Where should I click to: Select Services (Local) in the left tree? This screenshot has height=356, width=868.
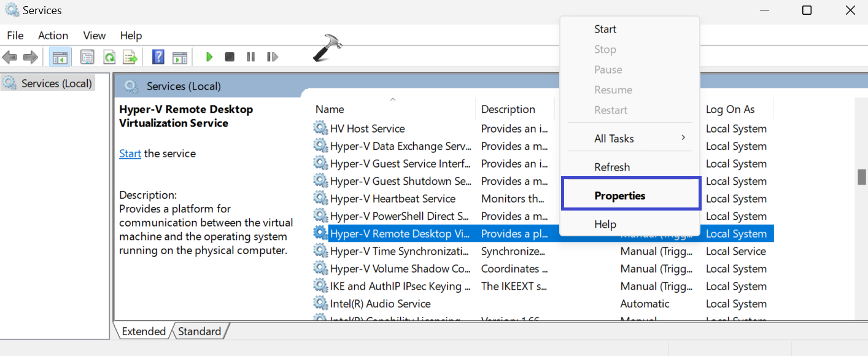[56, 83]
